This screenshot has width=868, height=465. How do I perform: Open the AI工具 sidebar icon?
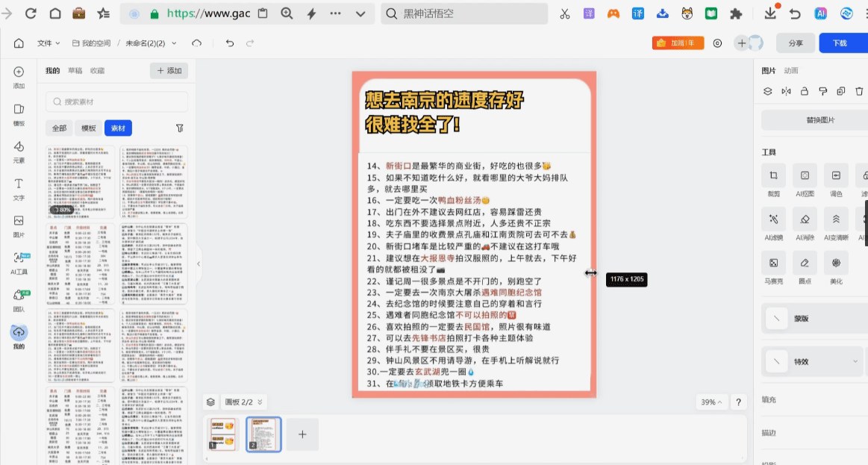[x=19, y=263]
